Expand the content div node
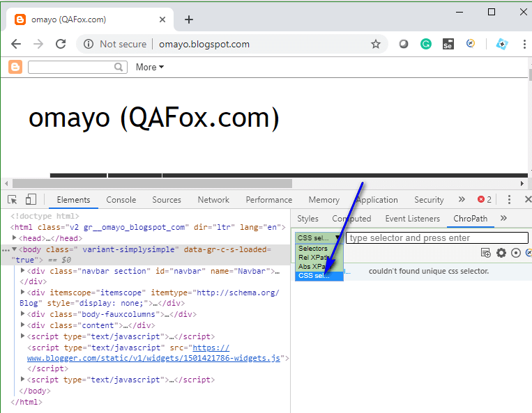The height and width of the screenshot is (413, 532). [22, 325]
